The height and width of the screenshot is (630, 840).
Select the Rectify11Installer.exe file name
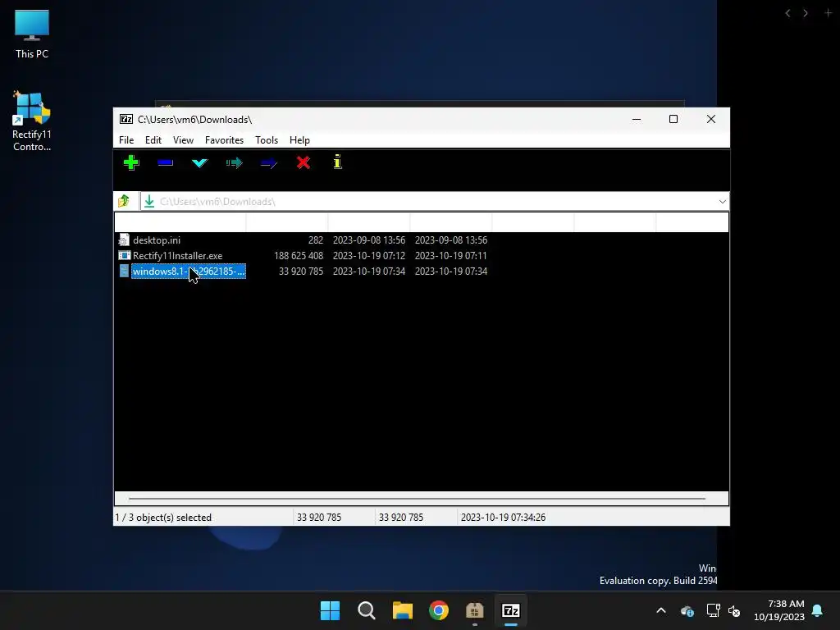point(177,256)
